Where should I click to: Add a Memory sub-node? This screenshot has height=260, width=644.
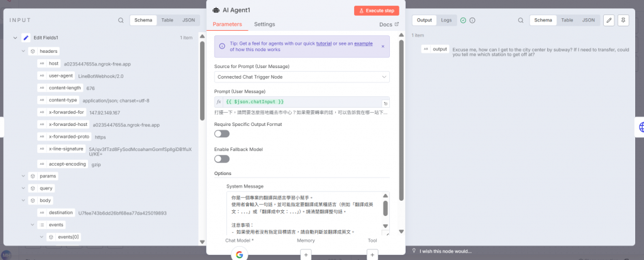tap(305, 255)
